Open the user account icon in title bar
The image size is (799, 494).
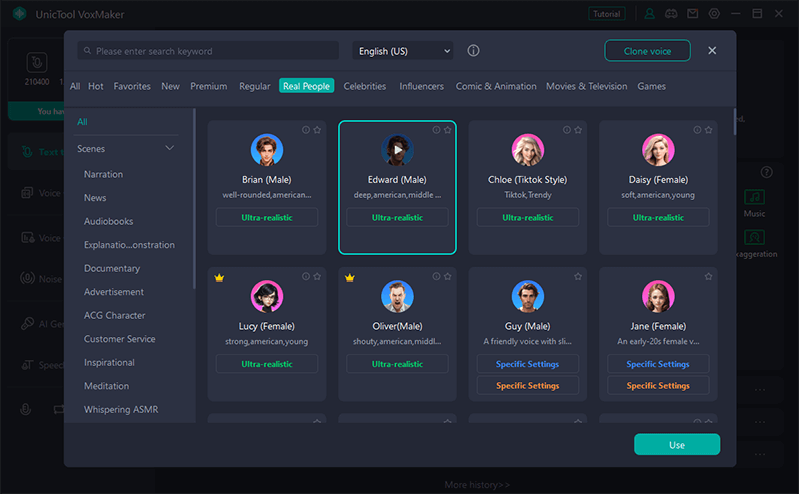(649, 14)
